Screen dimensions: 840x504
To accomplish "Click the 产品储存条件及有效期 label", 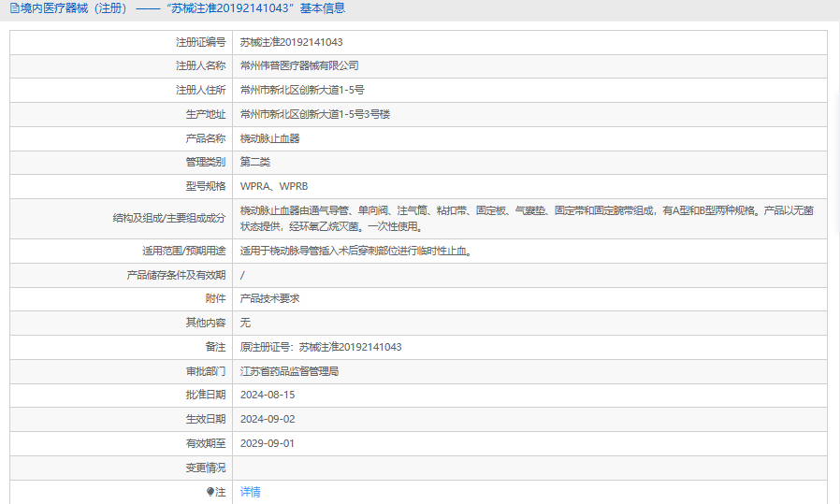I will [x=176, y=275].
